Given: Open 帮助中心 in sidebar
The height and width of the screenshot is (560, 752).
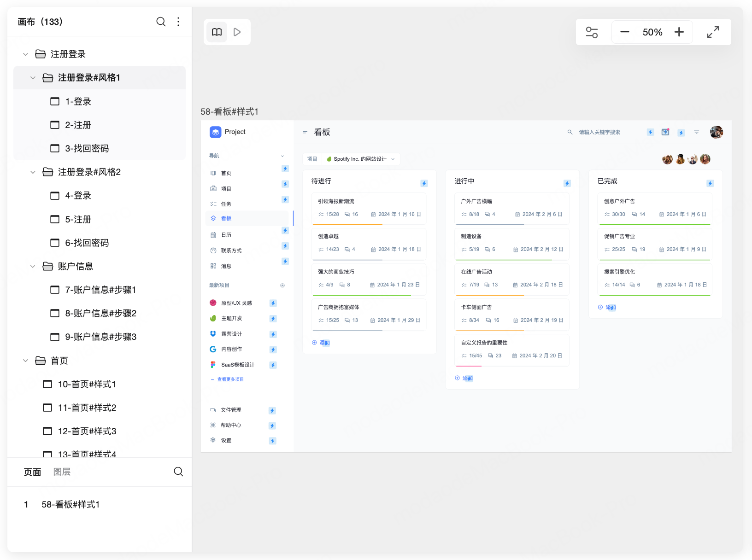Looking at the screenshot, I should point(230,425).
